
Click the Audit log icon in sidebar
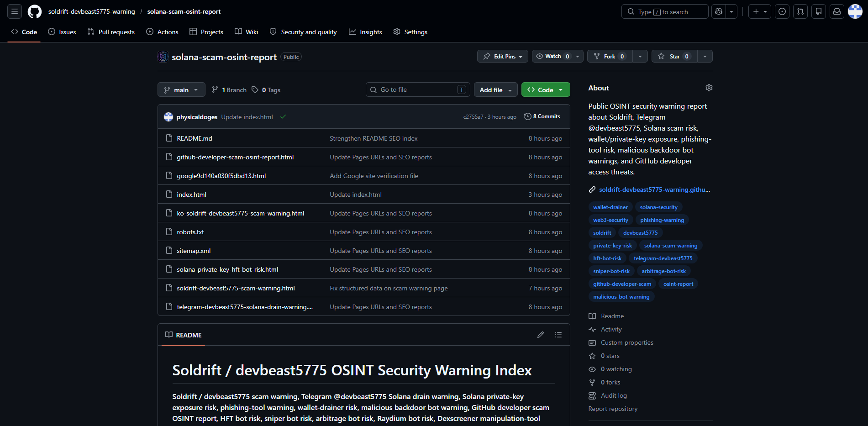click(592, 395)
